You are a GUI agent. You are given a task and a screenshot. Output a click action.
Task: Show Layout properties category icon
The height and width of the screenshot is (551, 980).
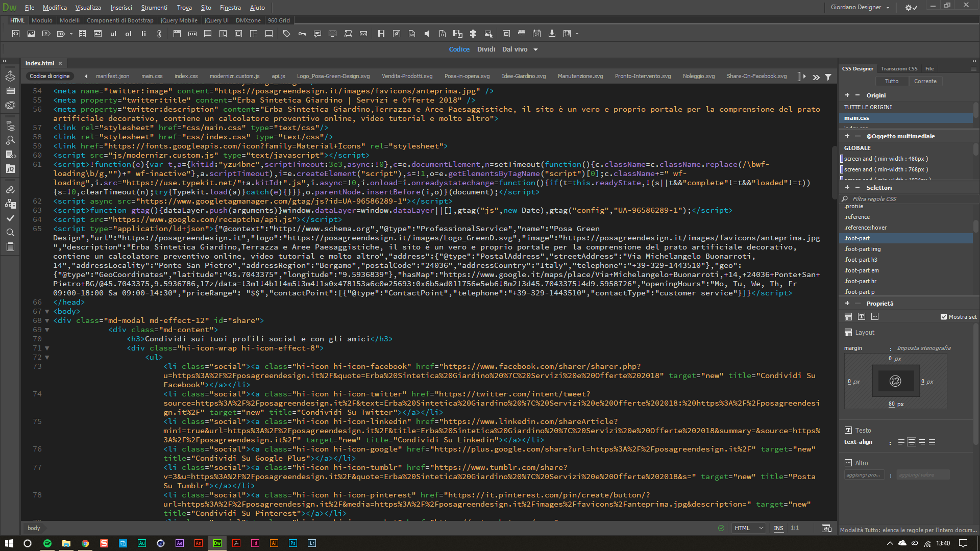coord(848,316)
